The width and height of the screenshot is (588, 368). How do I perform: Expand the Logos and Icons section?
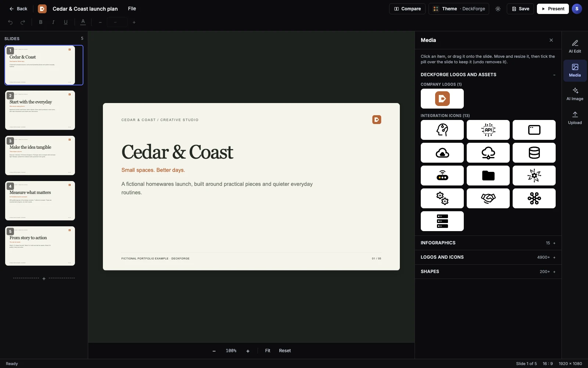click(x=488, y=257)
